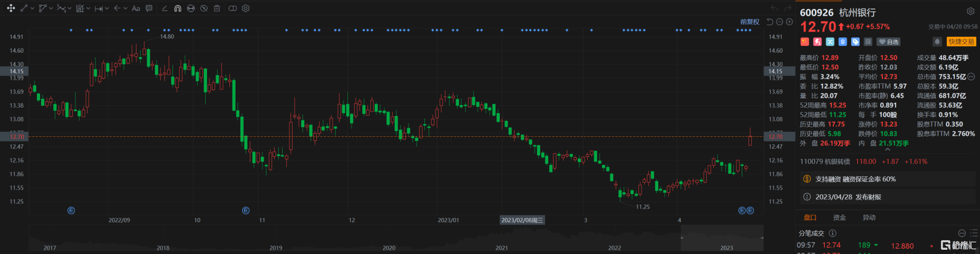Image resolution: width=980 pixels, height=254 pixels.
Task: Click the blue price tag icon
Action: [855, 42]
